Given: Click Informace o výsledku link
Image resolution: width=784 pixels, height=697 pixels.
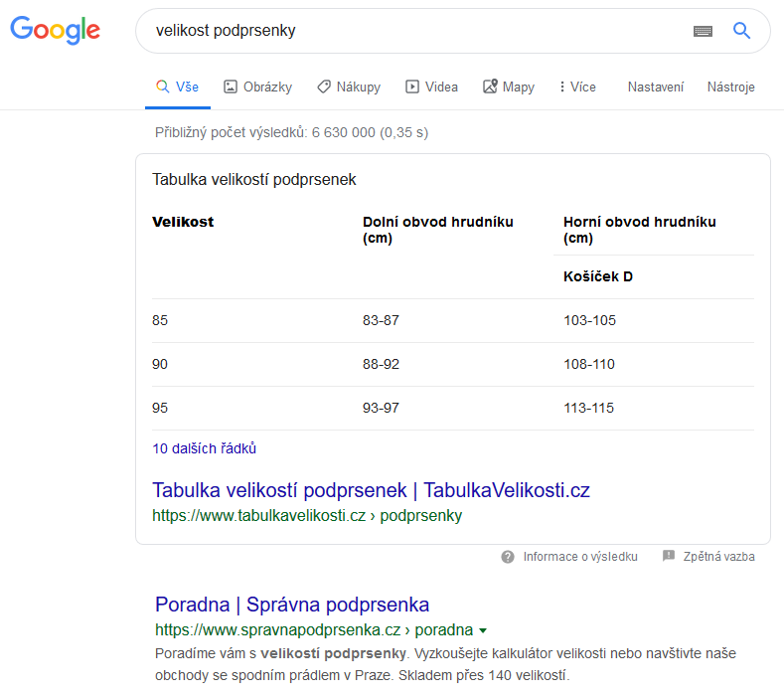Looking at the screenshot, I should (580, 557).
